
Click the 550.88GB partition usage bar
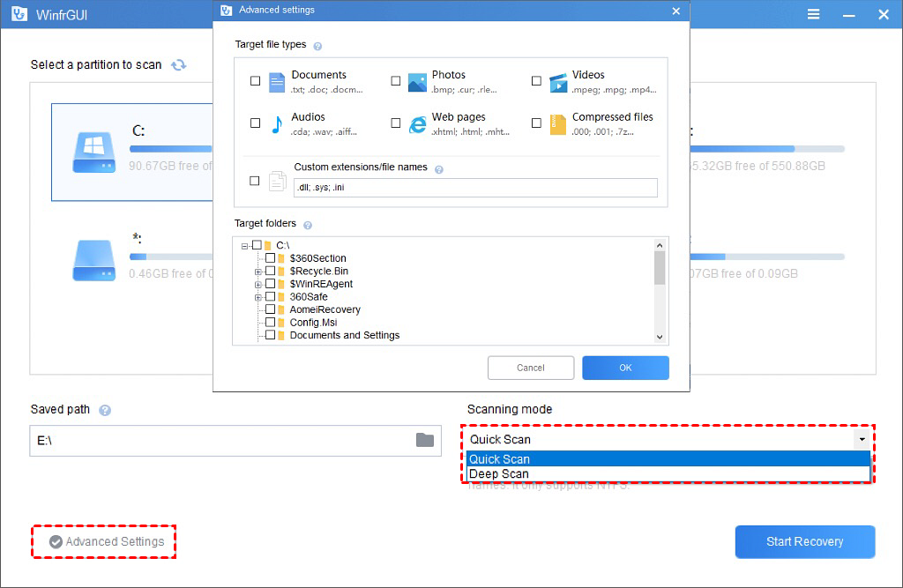767,149
